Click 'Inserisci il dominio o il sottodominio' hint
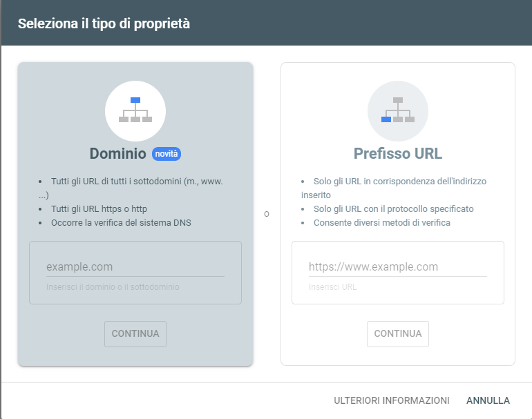This screenshot has height=419, width=532. (113, 286)
